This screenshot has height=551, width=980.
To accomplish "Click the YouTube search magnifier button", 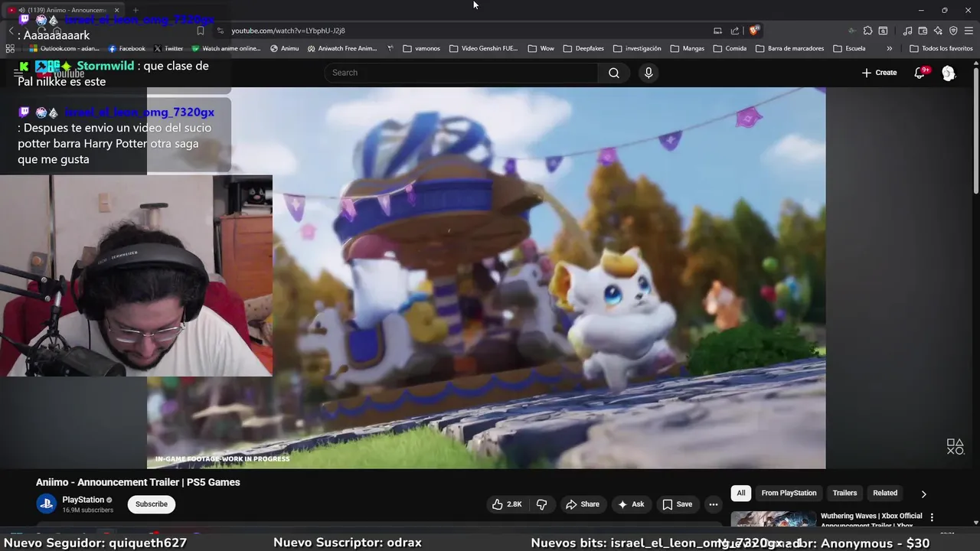I will [x=614, y=73].
